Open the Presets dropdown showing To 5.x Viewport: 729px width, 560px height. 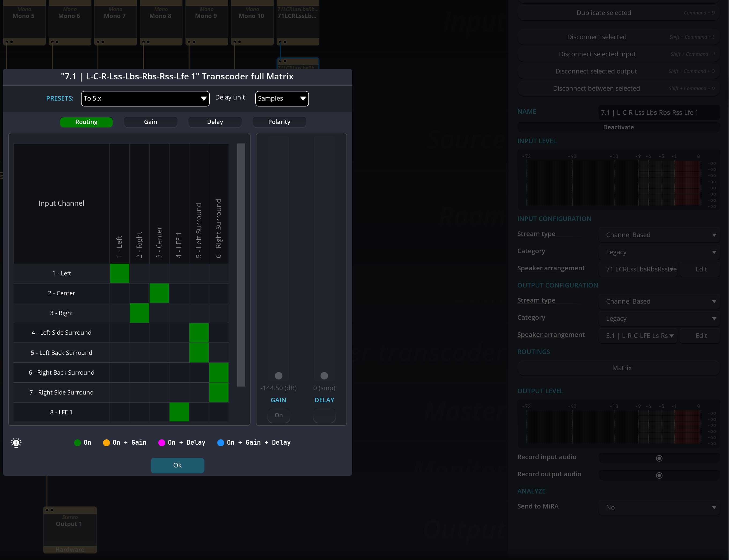(x=145, y=98)
